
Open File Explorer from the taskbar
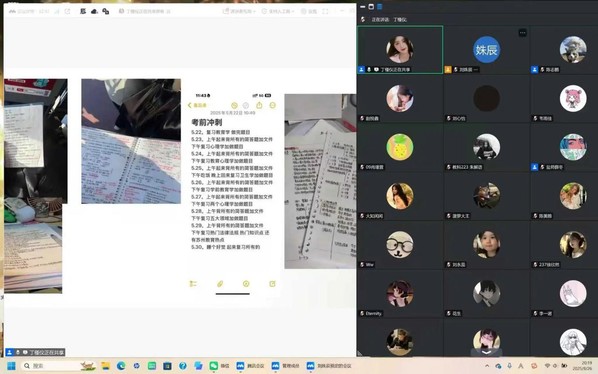[x=106, y=366]
